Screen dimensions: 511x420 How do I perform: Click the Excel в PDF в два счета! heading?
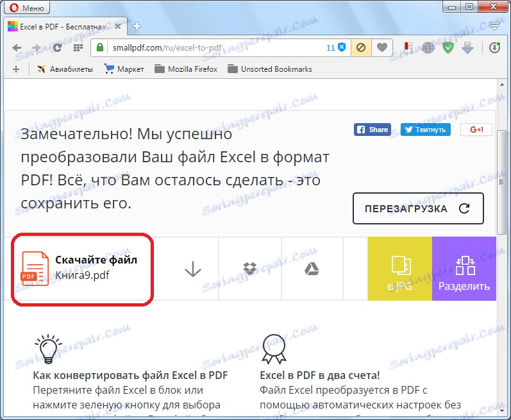pyautogui.click(x=320, y=375)
